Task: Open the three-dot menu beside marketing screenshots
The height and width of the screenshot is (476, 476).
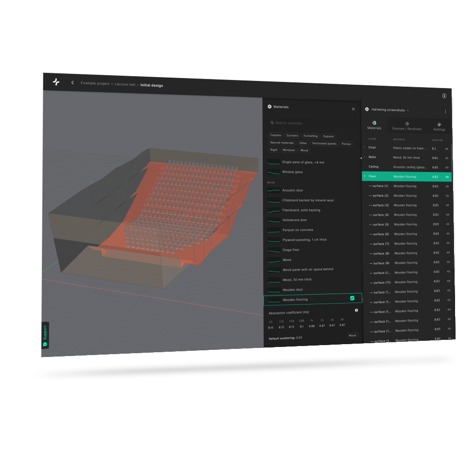Action: (446, 111)
